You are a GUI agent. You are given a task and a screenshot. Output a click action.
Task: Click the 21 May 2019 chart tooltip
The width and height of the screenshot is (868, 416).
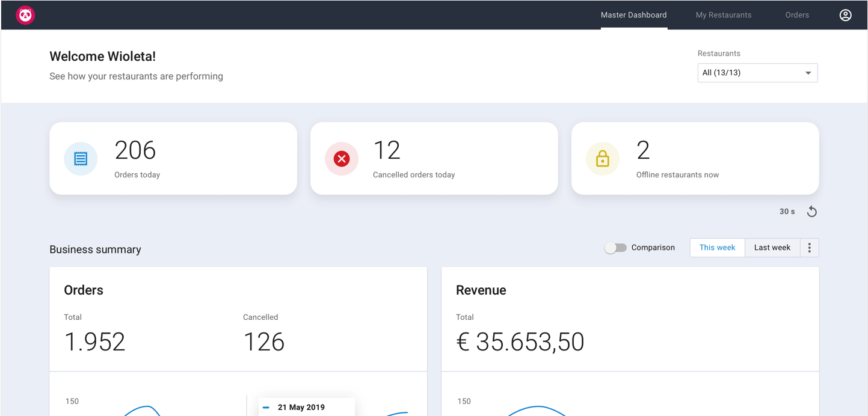[x=307, y=407]
